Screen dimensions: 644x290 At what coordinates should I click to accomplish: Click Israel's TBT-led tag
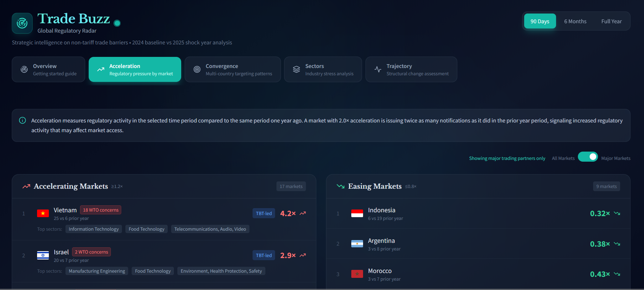tap(264, 255)
